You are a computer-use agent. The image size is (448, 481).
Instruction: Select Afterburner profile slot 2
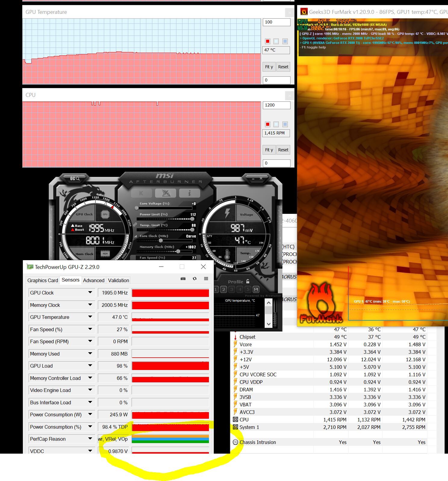(223, 289)
